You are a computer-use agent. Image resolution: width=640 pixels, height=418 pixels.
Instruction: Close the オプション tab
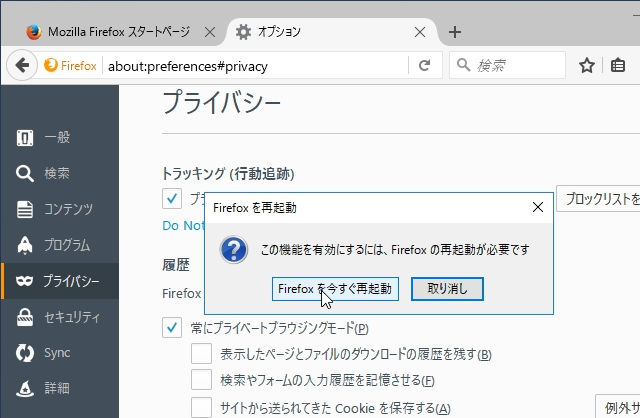coord(420,32)
